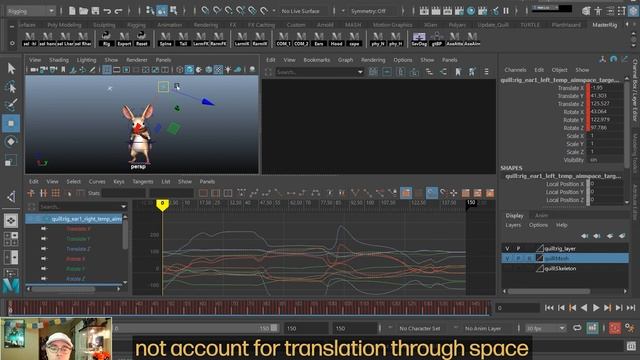
Task: Play forward on the timeline controls
Action: point(596,308)
